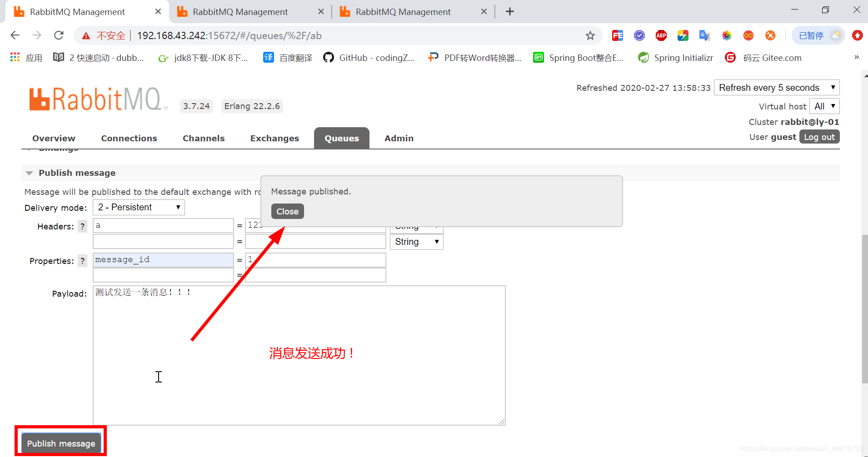Go to the Channels tab
The width and height of the screenshot is (868, 457).
[x=204, y=138]
